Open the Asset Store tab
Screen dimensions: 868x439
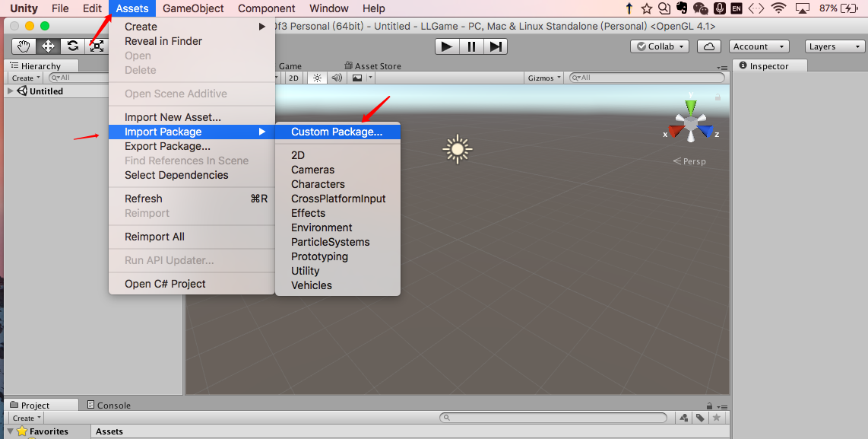[372, 66]
